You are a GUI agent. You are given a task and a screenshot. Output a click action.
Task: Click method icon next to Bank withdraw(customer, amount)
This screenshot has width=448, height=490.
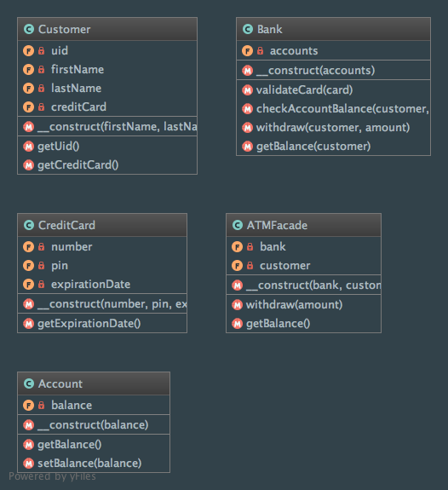(x=248, y=128)
